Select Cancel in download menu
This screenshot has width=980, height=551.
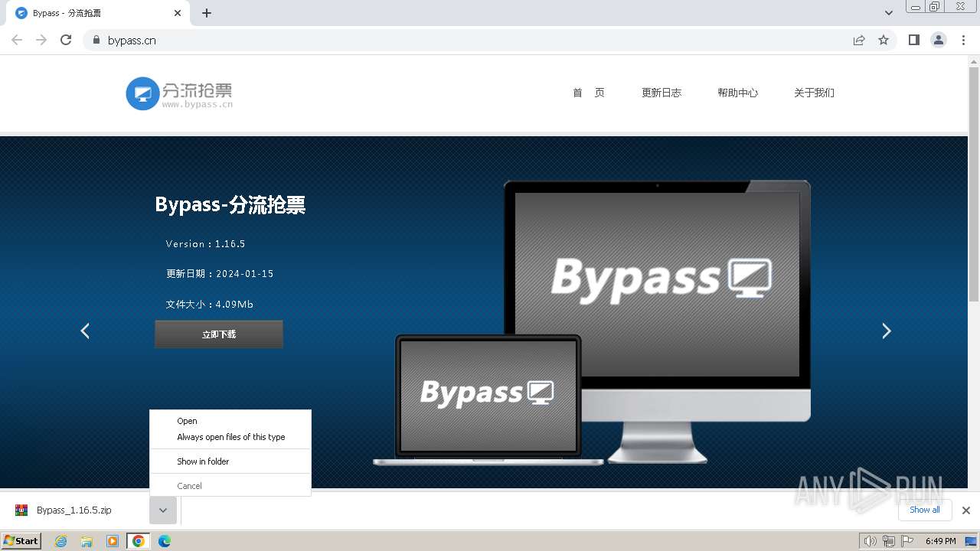(x=230, y=486)
